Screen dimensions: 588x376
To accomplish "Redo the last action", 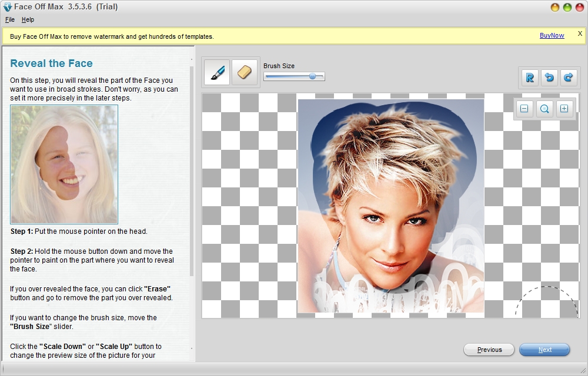I will pyautogui.click(x=569, y=77).
